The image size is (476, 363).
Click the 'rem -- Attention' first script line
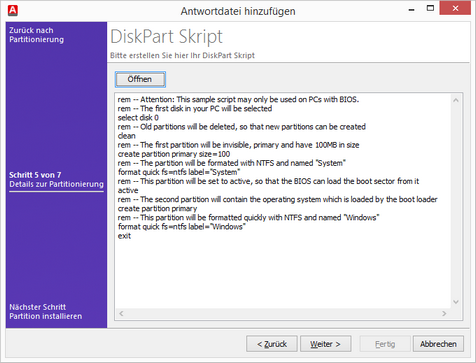pos(238,99)
